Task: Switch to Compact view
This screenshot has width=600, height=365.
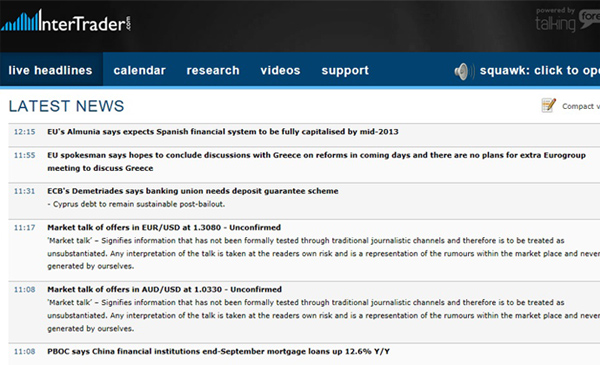Action: [x=580, y=106]
